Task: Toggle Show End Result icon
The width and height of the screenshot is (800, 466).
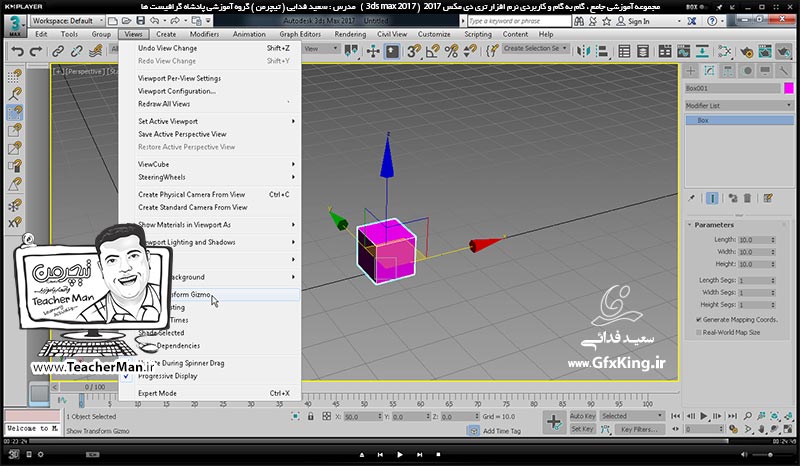Action: coord(712,198)
